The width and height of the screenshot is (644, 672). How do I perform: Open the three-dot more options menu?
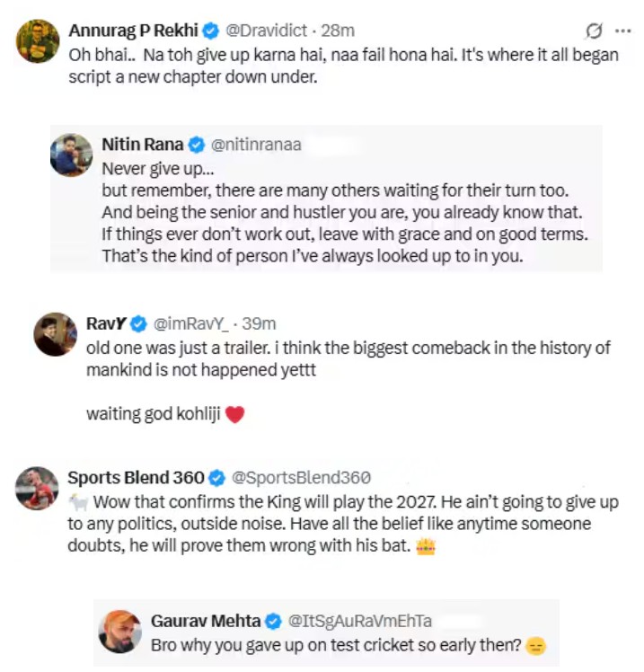click(622, 31)
